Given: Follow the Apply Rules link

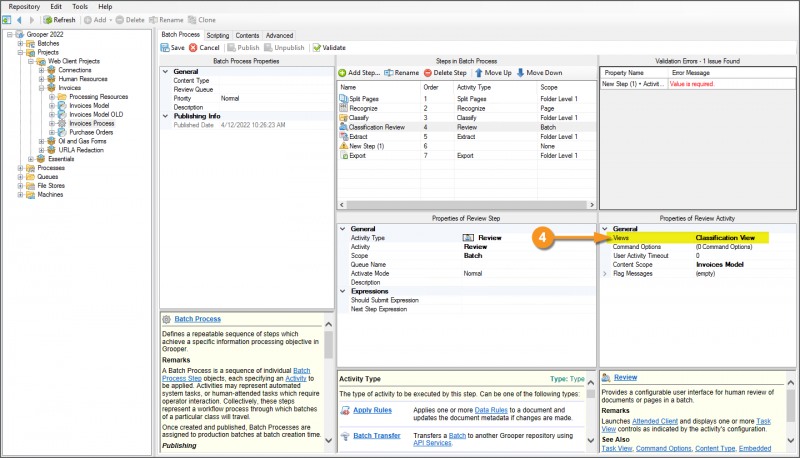Looking at the screenshot, I should [x=371, y=410].
